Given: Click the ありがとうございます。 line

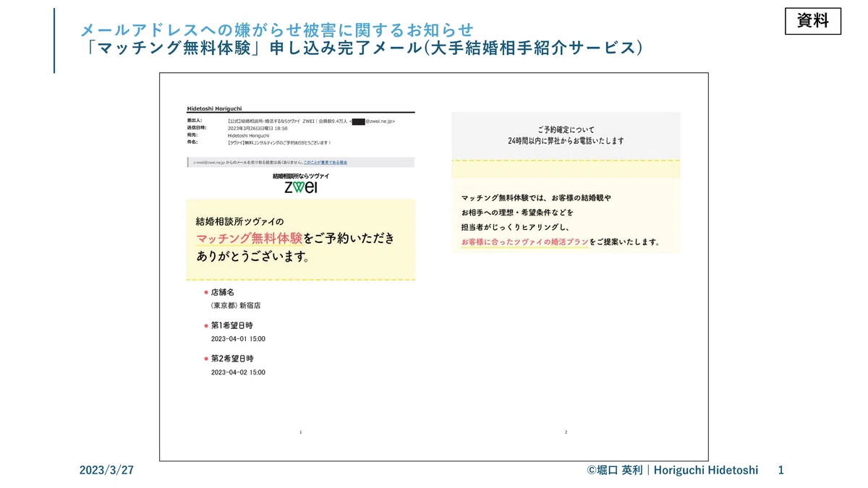Looking at the screenshot, I should (x=252, y=256).
